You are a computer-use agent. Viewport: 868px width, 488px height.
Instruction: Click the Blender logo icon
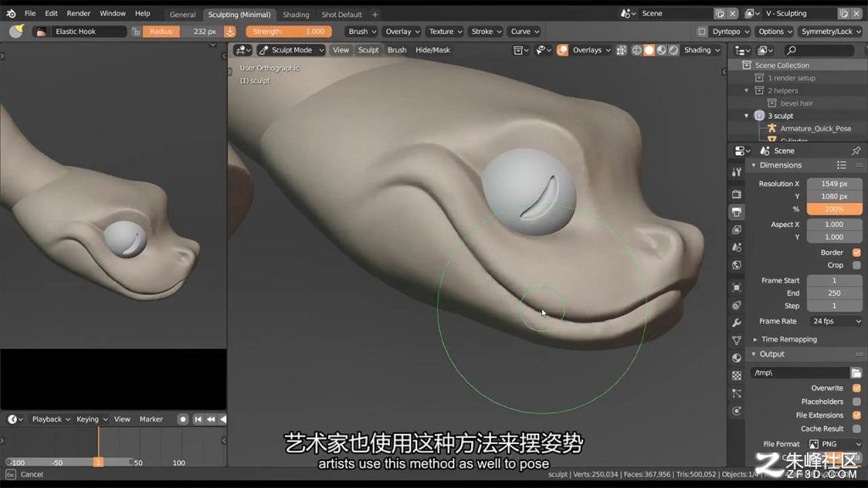(11, 14)
